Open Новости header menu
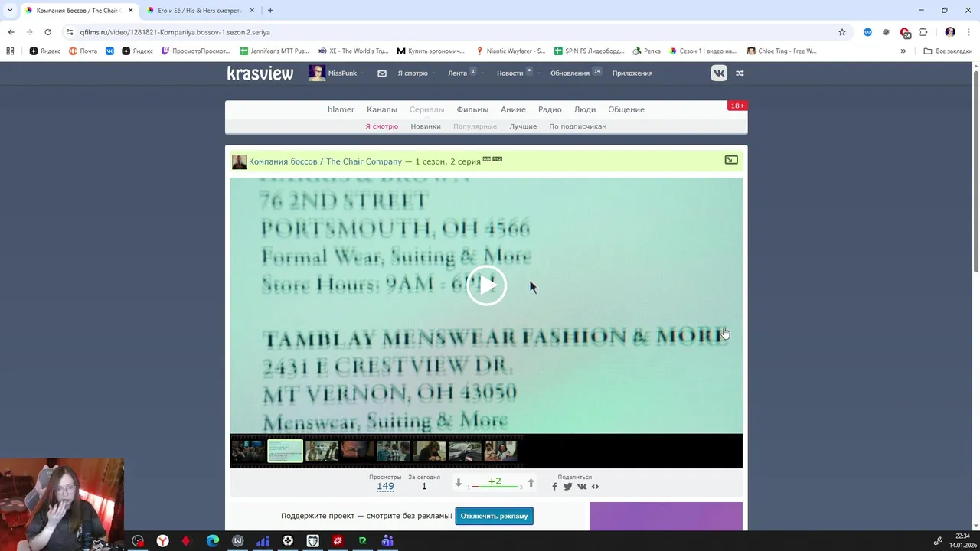The image size is (980, 551). point(510,73)
